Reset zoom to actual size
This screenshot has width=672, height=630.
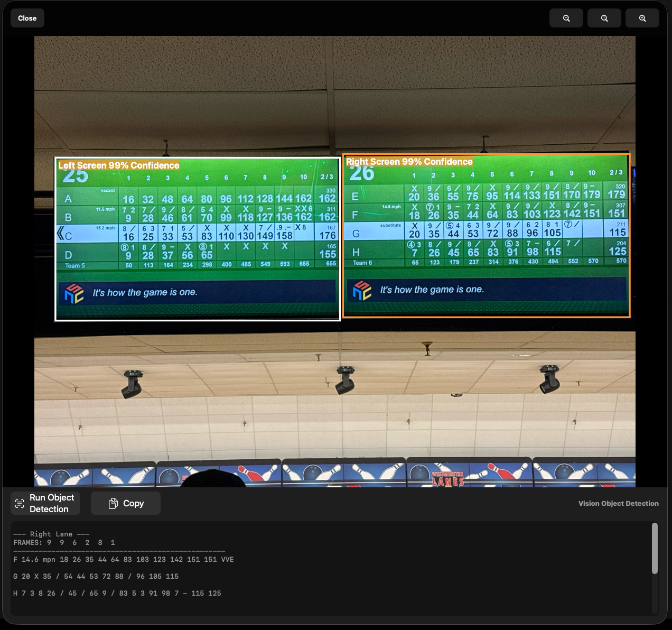click(604, 18)
